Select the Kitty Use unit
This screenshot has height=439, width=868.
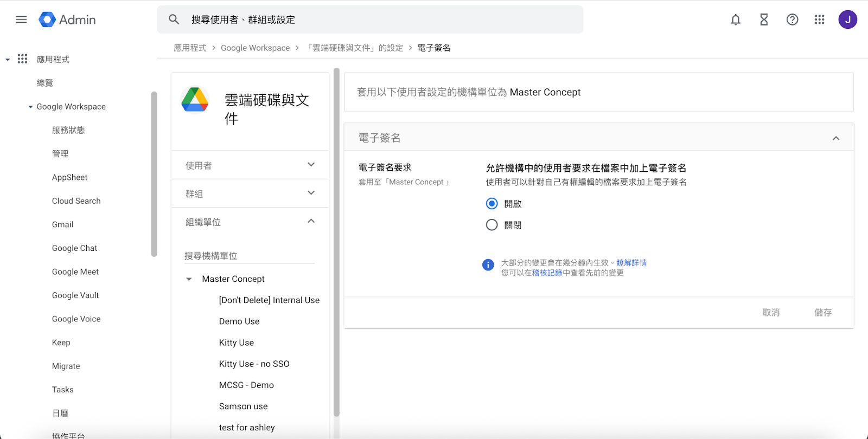[237, 343]
